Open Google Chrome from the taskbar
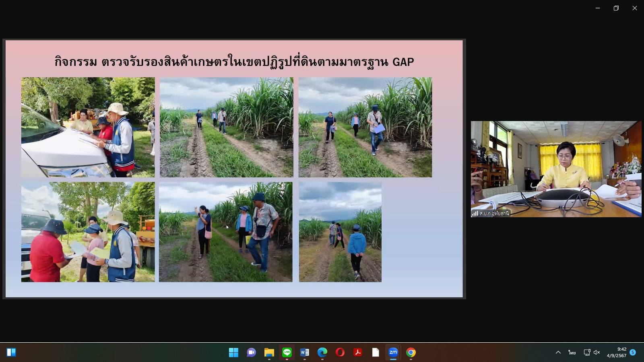The height and width of the screenshot is (362, 644). (411, 352)
